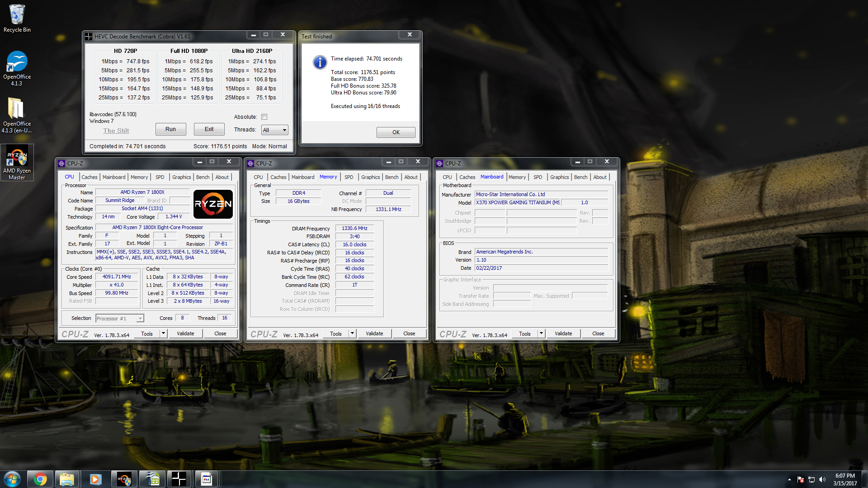Switch to Ryzen Master in the taskbar

tap(123, 479)
